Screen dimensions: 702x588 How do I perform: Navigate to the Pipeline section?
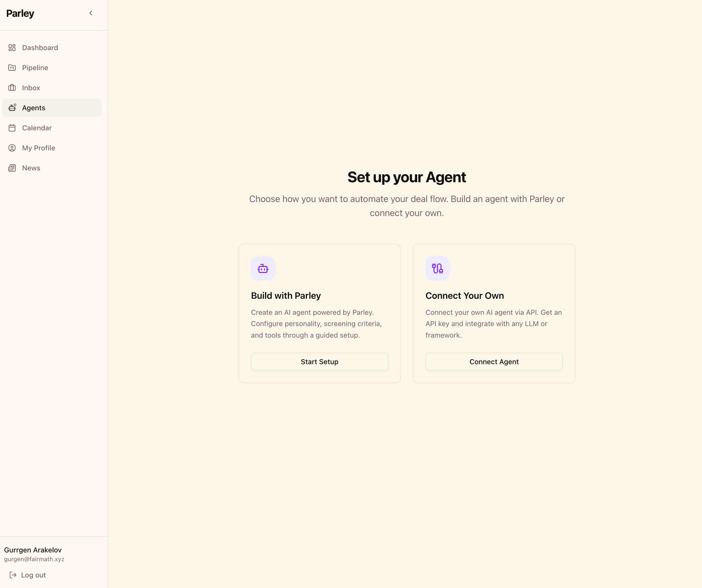[35, 67]
